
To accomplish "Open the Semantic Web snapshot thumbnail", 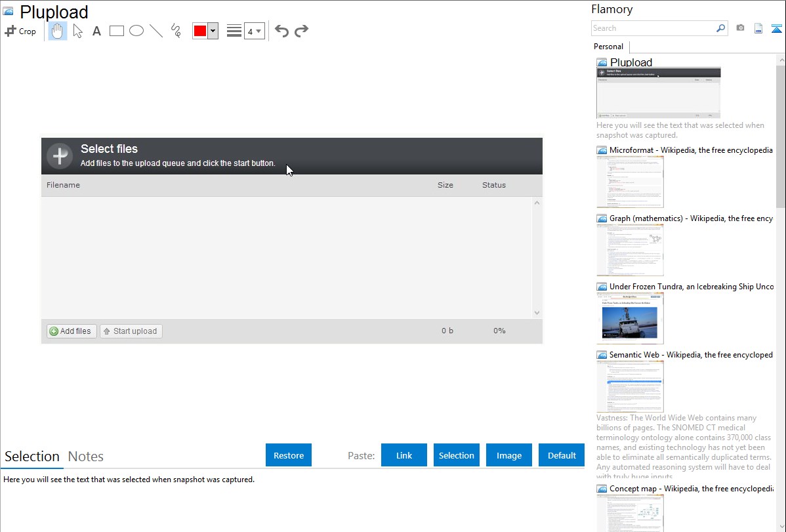I will tap(630, 386).
